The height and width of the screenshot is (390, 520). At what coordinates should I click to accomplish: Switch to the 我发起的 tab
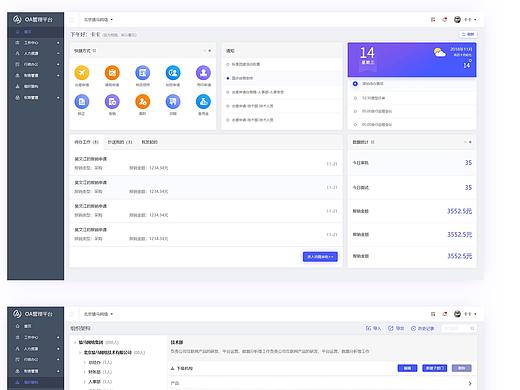[149, 142]
